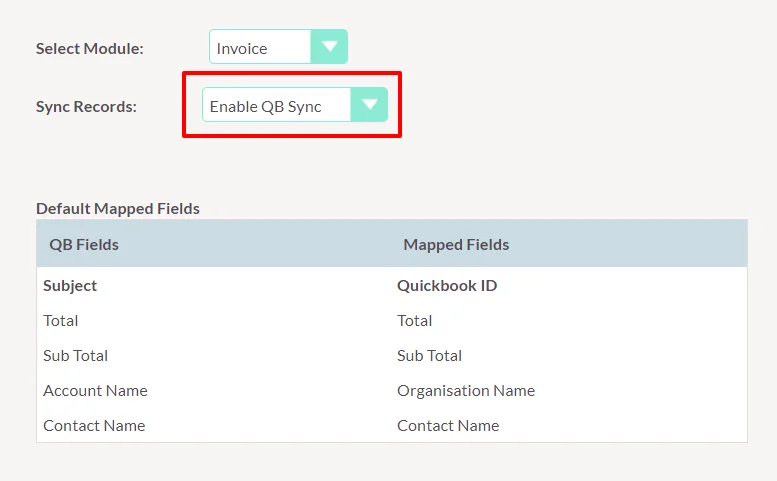Click the teal arrow on Sync Records dropdown
This screenshot has width=777, height=481.
click(369, 105)
